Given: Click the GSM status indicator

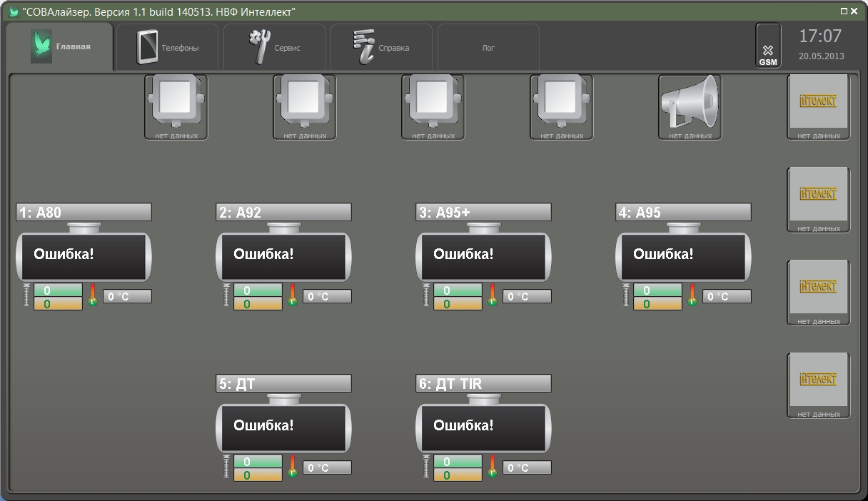Looking at the screenshot, I should [768, 46].
